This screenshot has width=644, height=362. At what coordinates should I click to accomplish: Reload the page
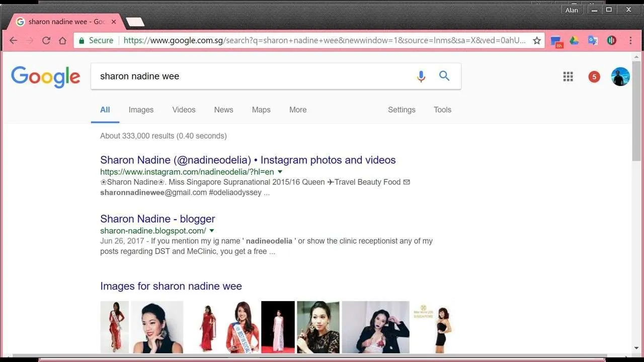pos(46,41)
